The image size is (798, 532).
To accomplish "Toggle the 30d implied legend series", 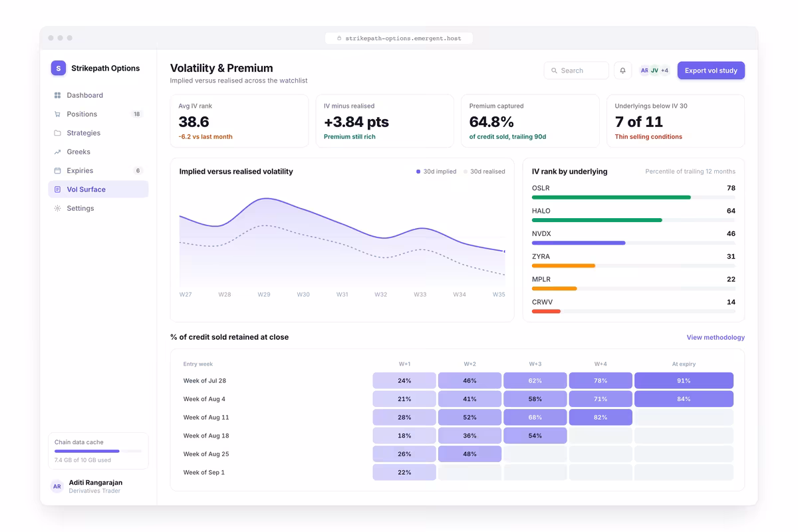I will point(436,172).
